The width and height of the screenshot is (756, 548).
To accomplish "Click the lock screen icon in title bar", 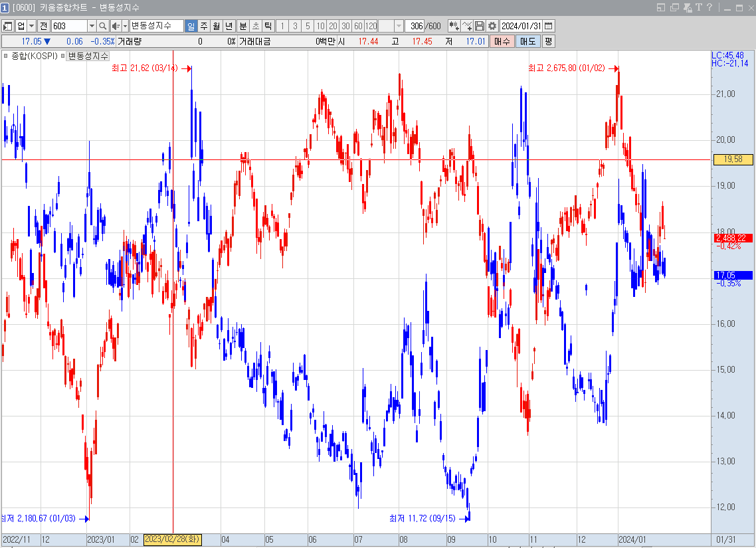I will pyautogui.click(x=688, y=7).
